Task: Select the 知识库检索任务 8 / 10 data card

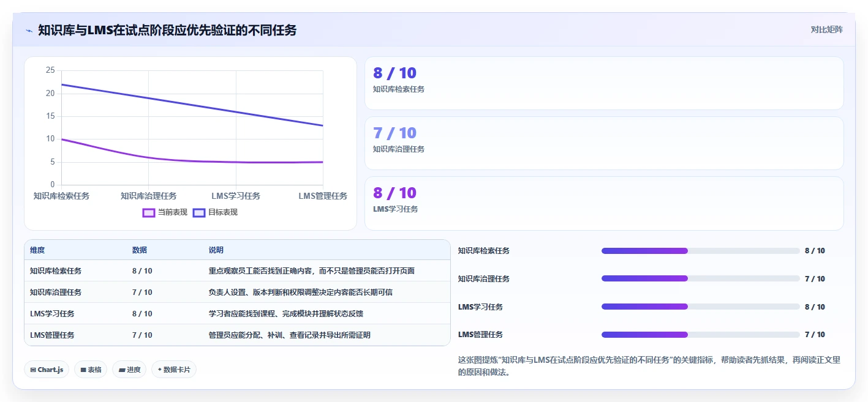Action: (604, 83)
